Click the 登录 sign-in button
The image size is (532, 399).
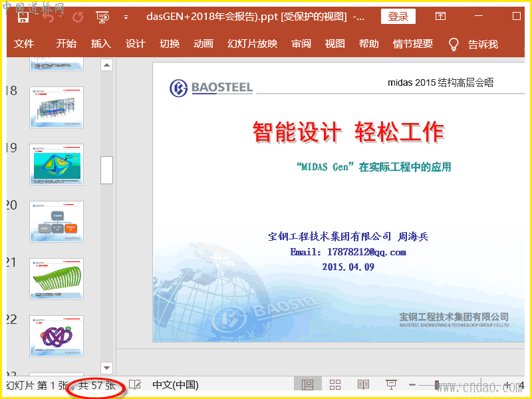398,16
